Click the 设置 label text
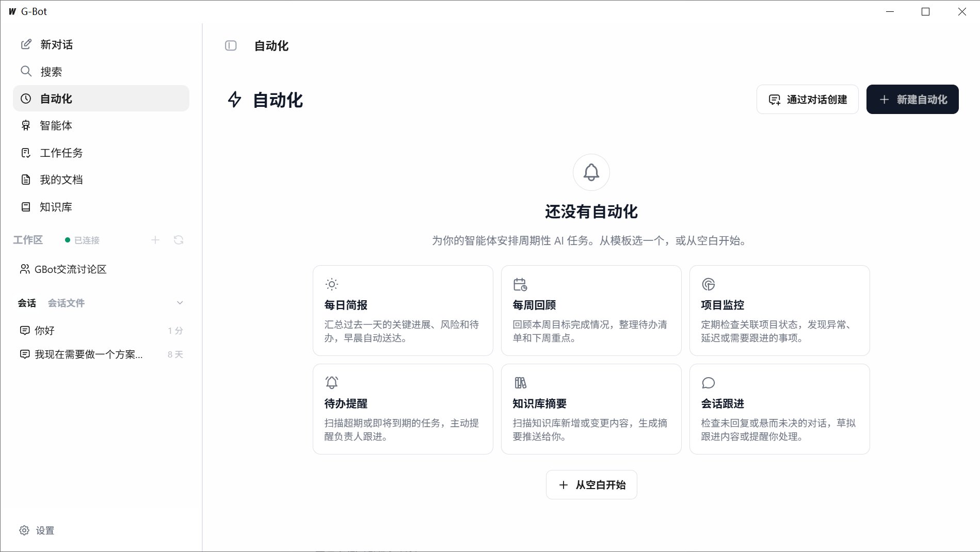 click(45, 530)
